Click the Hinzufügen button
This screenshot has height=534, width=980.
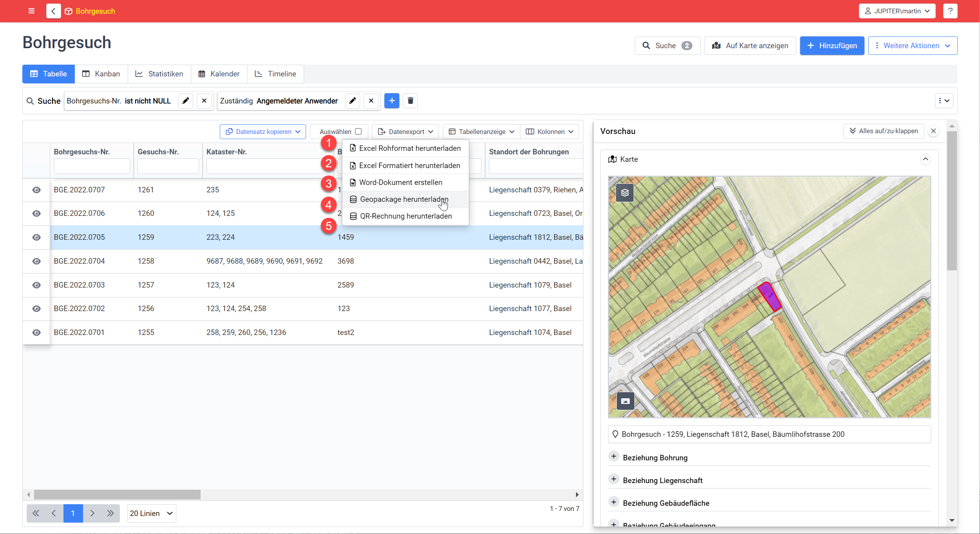click(x=832, y=46)
